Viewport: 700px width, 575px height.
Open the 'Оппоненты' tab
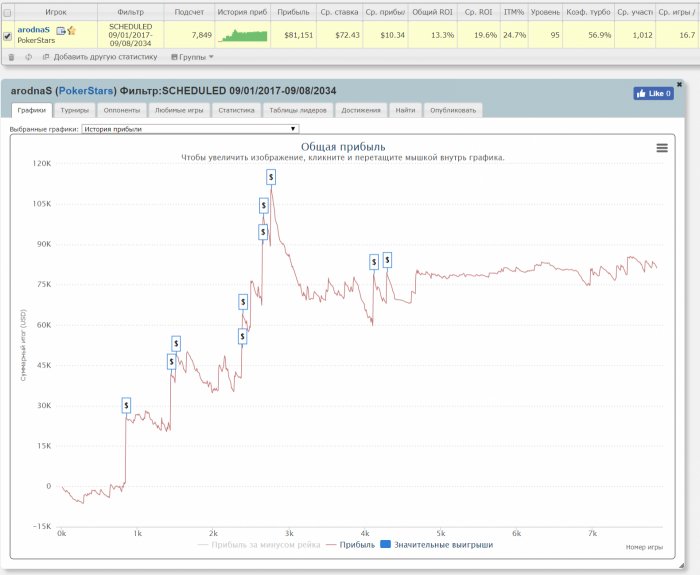click(122, 110)
